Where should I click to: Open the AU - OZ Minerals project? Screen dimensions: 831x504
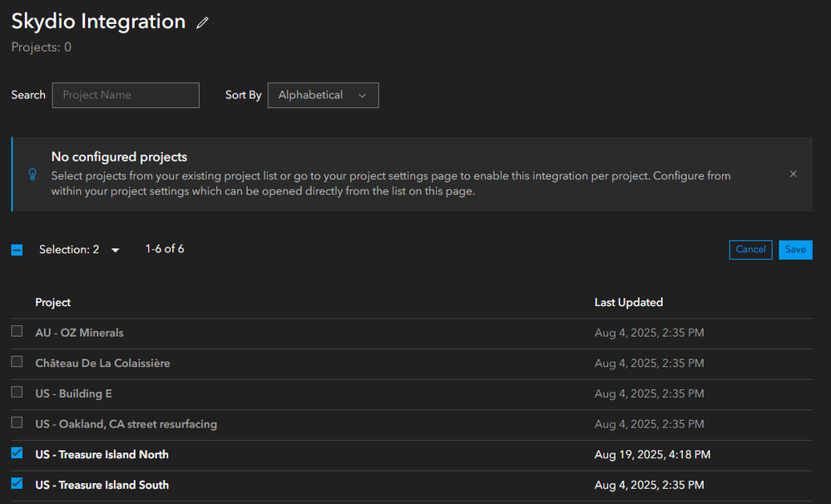(79, 333)
